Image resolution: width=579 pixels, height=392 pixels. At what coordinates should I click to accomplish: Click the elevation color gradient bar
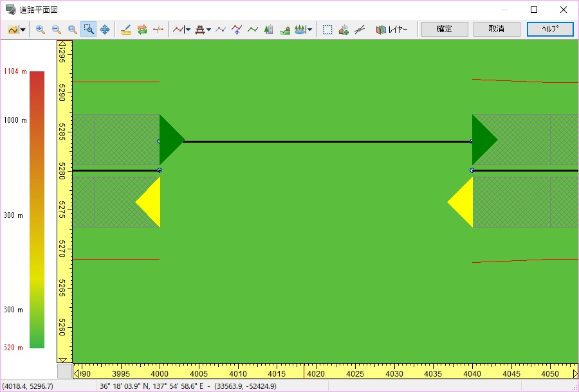click(x=37, y=209)
